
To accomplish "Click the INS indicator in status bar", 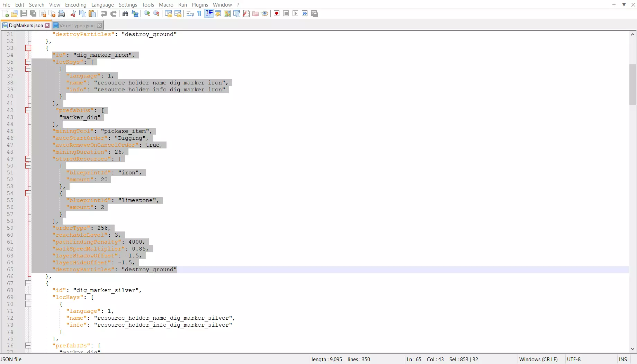I will (623, 359).
